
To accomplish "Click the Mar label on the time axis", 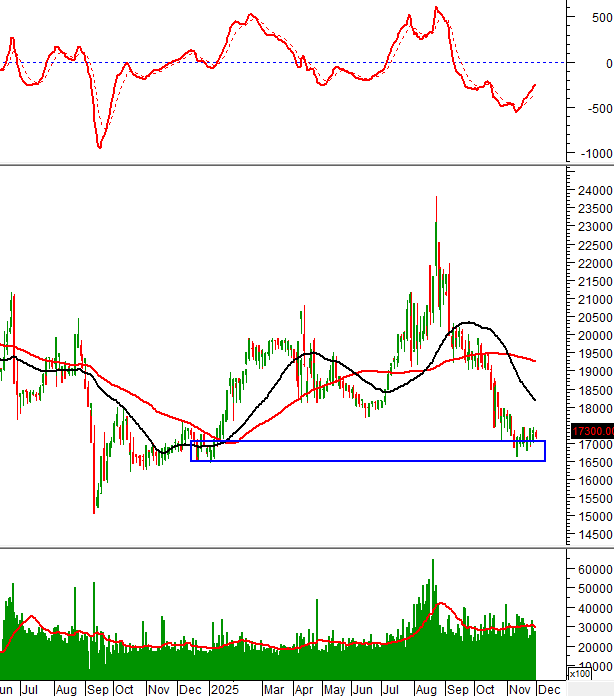I will click(x=272, y=689).
